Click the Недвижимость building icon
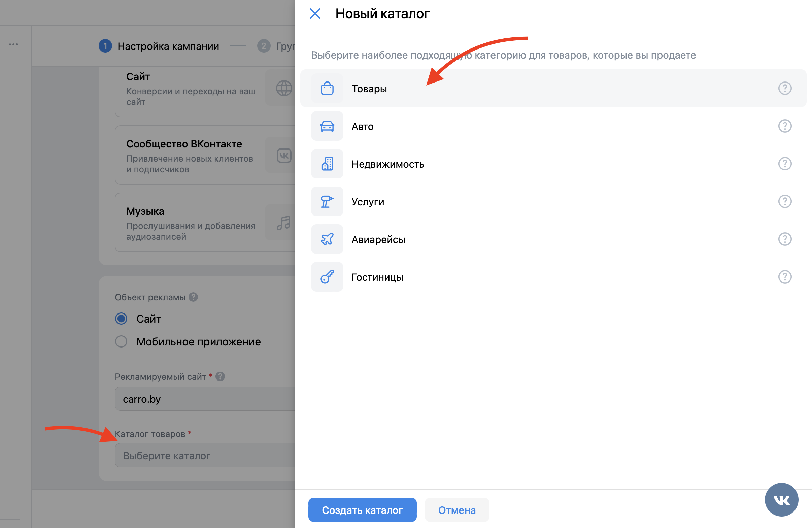The width and height of the screenshot is (812, 528). [x=327, y=164]
